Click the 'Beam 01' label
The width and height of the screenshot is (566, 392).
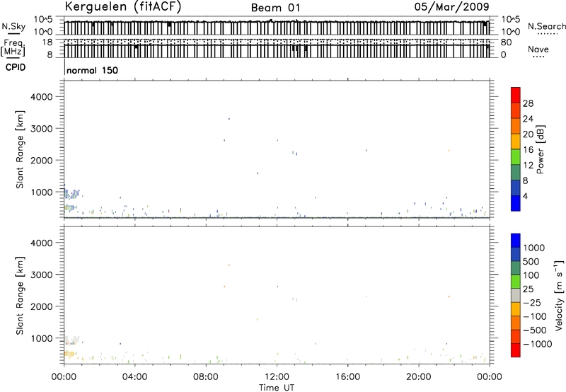click(275, 8)
